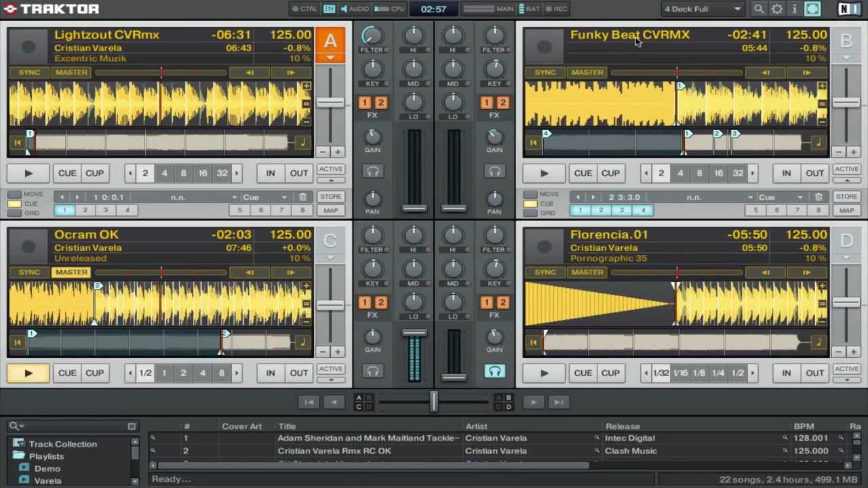
Task: Toggle loop ACTIVE on Deck A
Action: click(x=331, y=169)
